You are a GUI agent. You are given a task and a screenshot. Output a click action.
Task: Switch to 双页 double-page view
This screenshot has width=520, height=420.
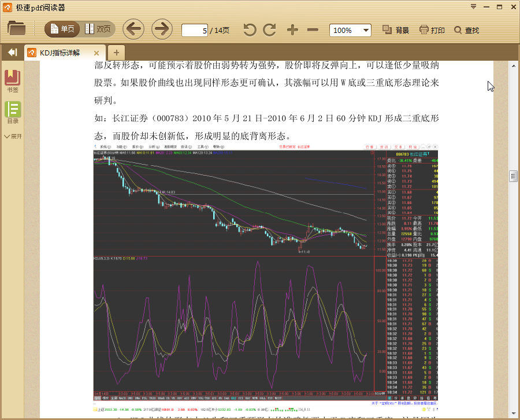pos(98,29)
